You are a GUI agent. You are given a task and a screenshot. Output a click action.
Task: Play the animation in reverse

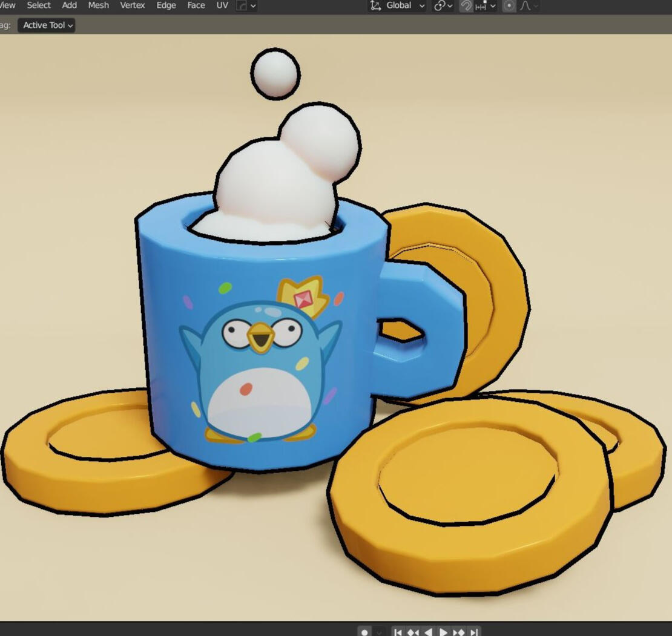pyautogui.click(x=428, y=632)
